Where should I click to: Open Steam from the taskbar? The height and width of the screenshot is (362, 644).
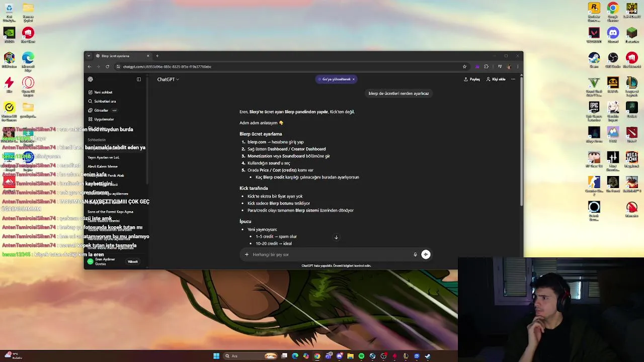(x=428, y=356)
